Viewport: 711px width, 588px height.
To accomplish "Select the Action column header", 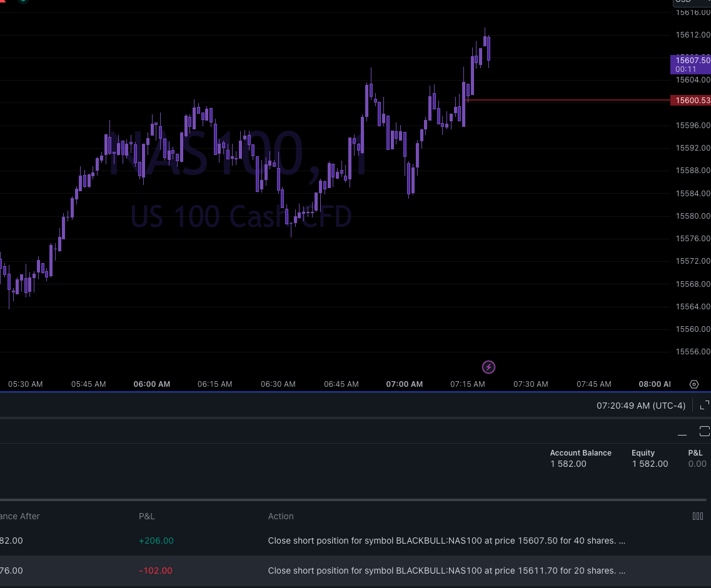I will click(x=280, y=516).
